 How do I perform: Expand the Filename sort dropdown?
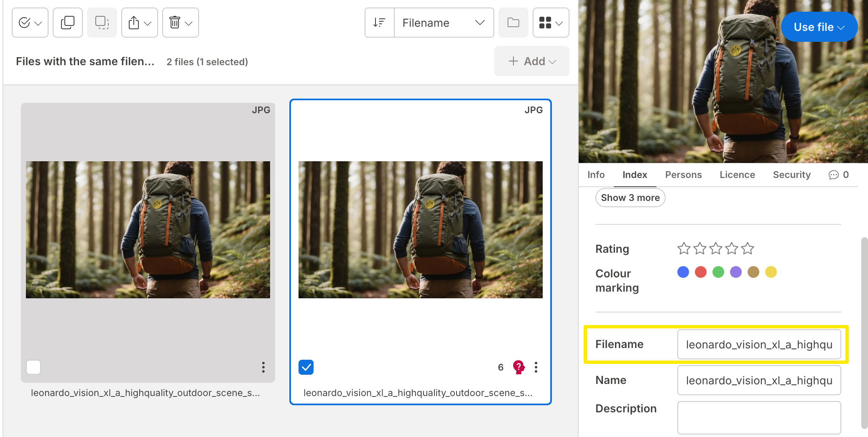coord(443,23)
